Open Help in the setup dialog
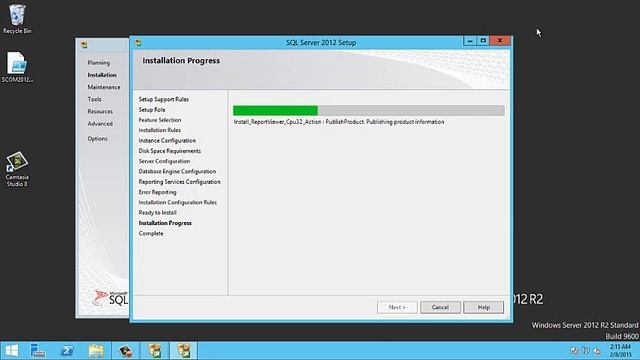 click(x=484, y=307)
